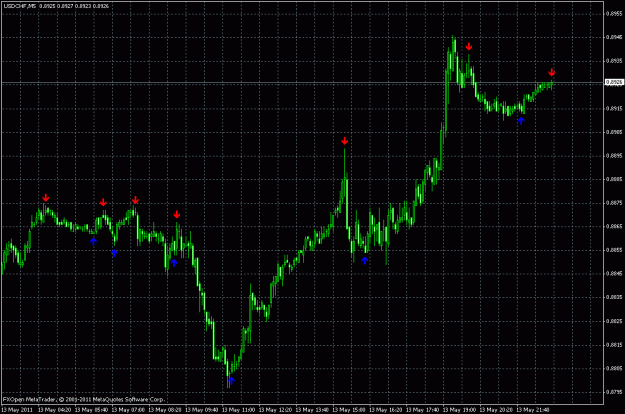625x414 pixels.
Task: Click the 0.8915 price scale label
Action: click(614, 108)
